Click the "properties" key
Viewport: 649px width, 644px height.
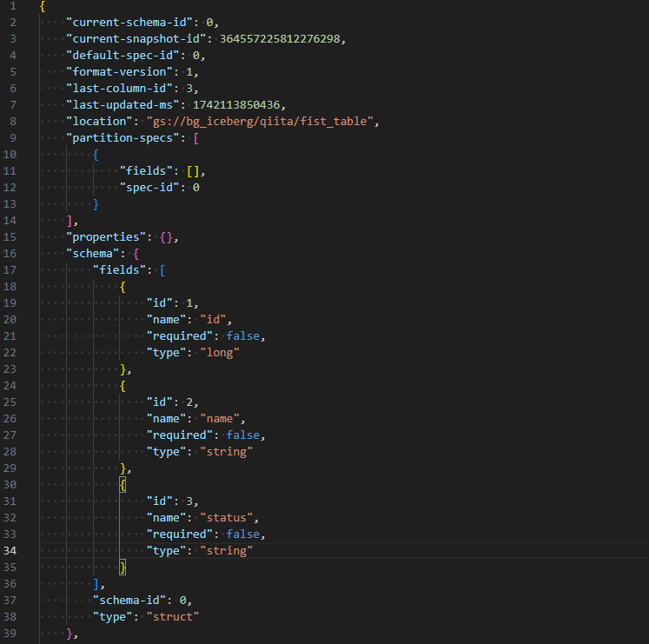[106, 237]
